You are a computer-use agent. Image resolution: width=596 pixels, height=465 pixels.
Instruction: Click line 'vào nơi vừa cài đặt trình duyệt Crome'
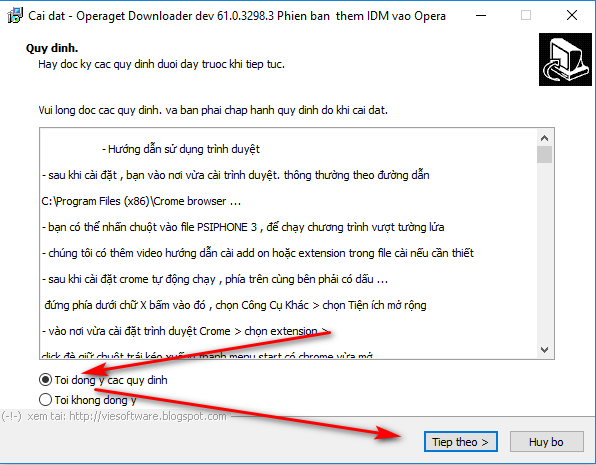coord(184,331)
